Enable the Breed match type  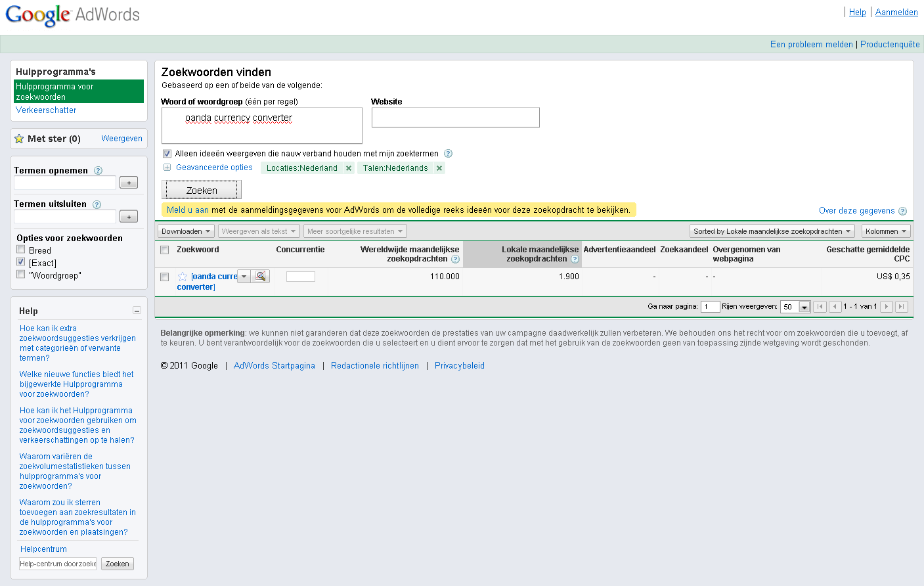pos(21,250)
